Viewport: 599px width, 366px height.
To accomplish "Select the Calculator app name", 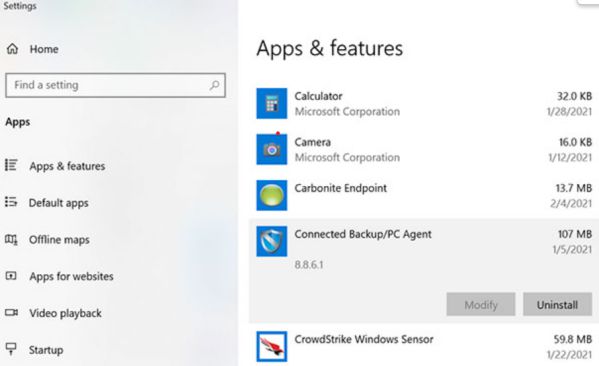I will coord(318,96).
